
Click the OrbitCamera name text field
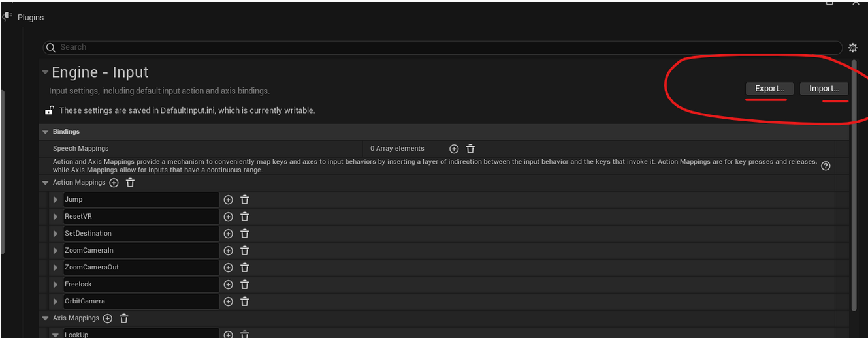tap(140, 301)
